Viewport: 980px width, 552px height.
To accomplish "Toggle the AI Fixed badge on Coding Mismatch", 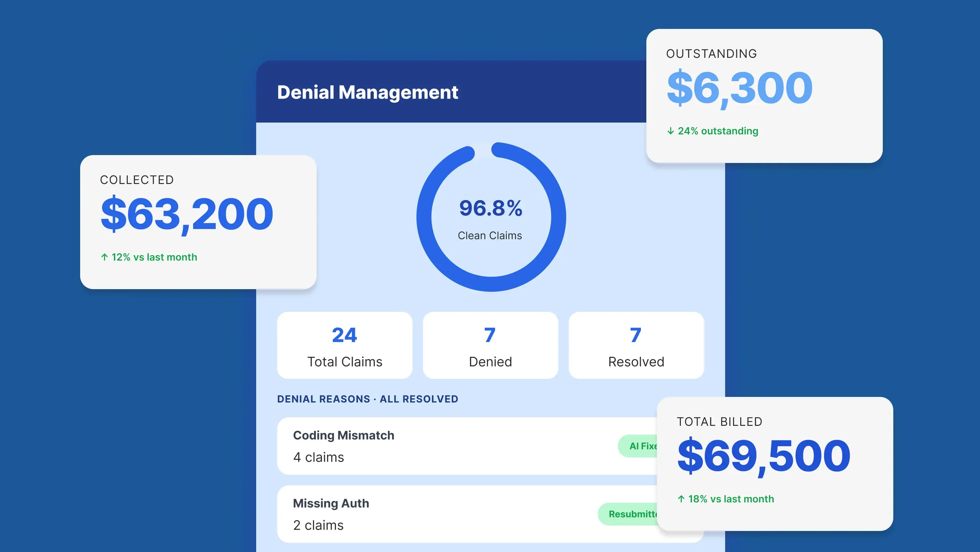I will 643,446.
